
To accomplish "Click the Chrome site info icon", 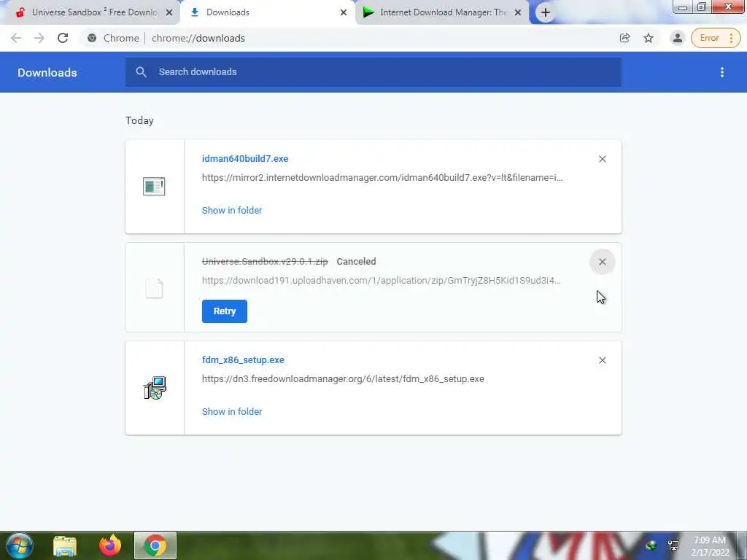I will coord(92,38).
